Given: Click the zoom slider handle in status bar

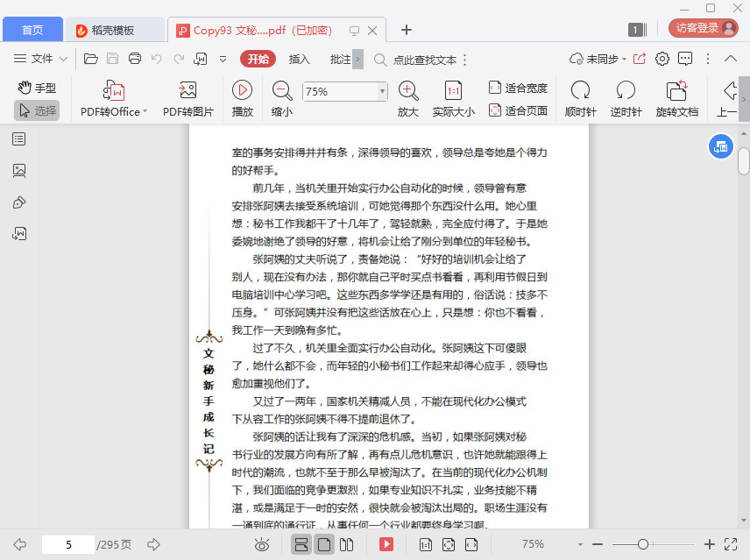Looking at the screenshot, I should (x=642, y=544).
